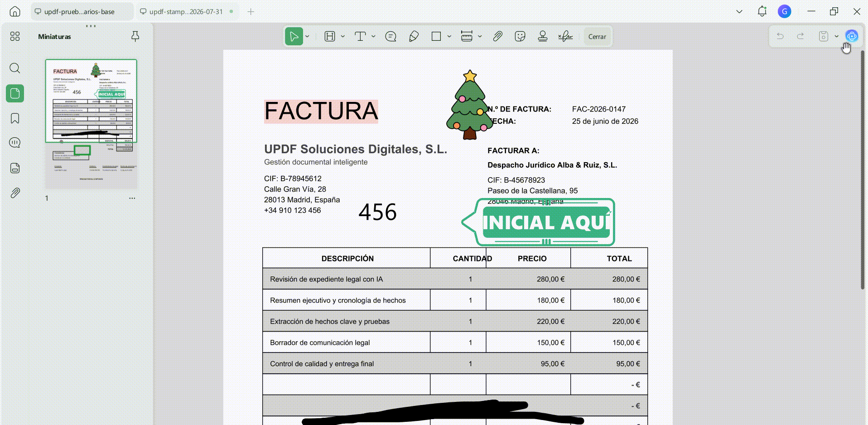Switch to the updf-prueb...arios-base tab
This screenshot has height=425, width=868.
pos(82,11)
